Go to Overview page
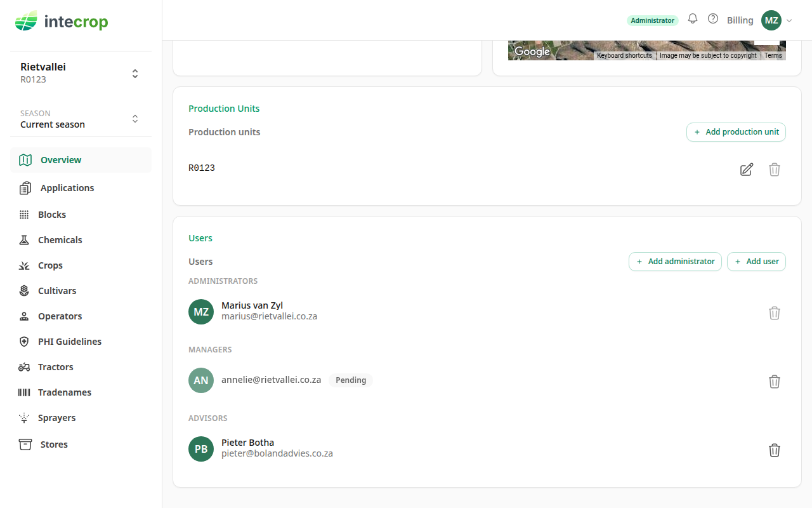 click(81, 160)
